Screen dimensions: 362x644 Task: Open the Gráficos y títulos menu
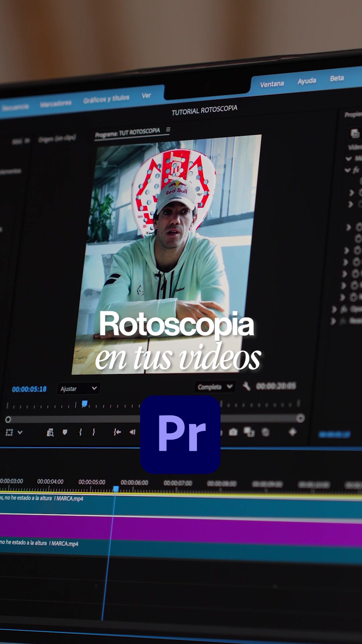tap(106, 99)
